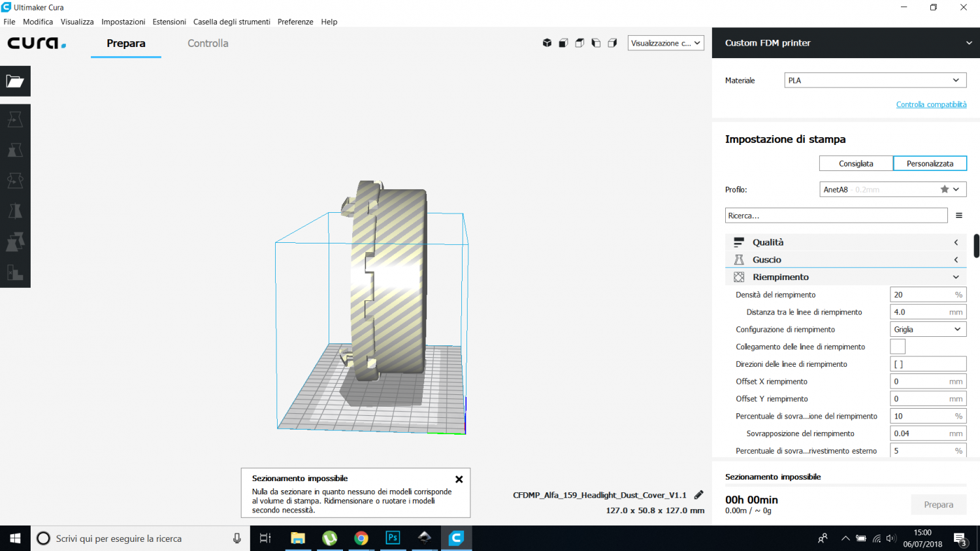The height and width of the screenshot is (551, 980).
Task: Select Personalizzata print setup mode
Action: coord(930,163)
